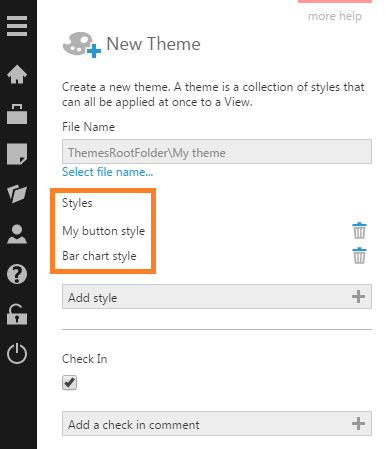This screenshot has width=386, height=449.
Task: Click the Select file name... link
Action: click(x=107, y=172)
